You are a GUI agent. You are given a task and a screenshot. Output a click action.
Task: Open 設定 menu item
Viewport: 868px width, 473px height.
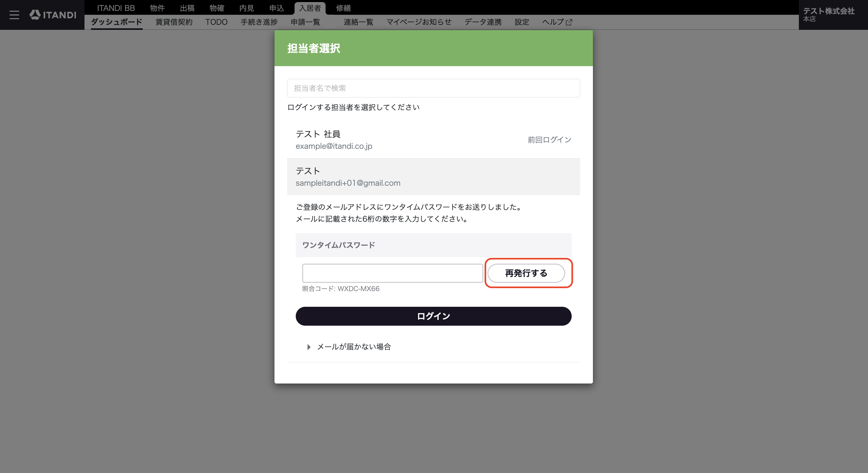(x=522, y=22)
